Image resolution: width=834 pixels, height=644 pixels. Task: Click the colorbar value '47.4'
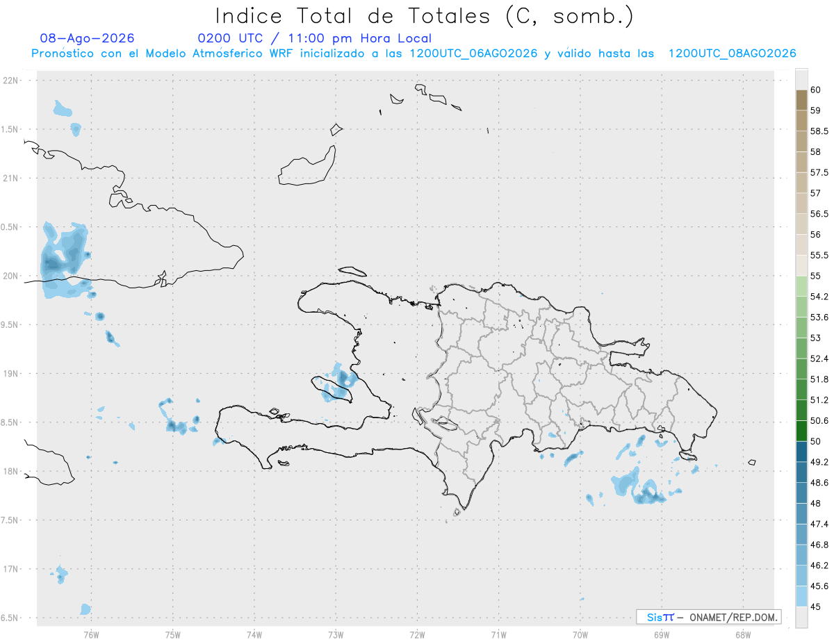coord(820,524)
